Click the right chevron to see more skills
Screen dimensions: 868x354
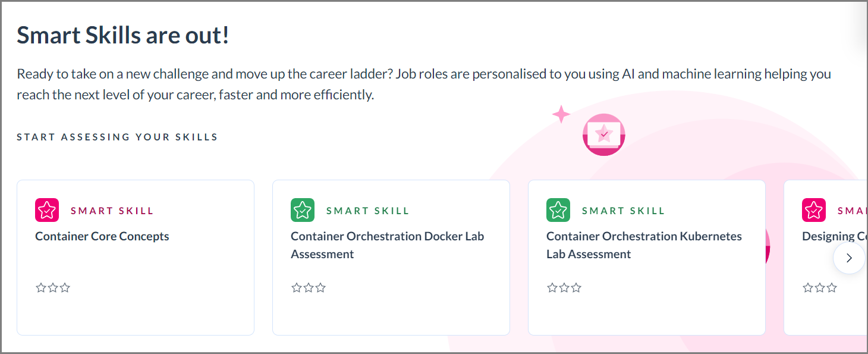pos(849,258)
